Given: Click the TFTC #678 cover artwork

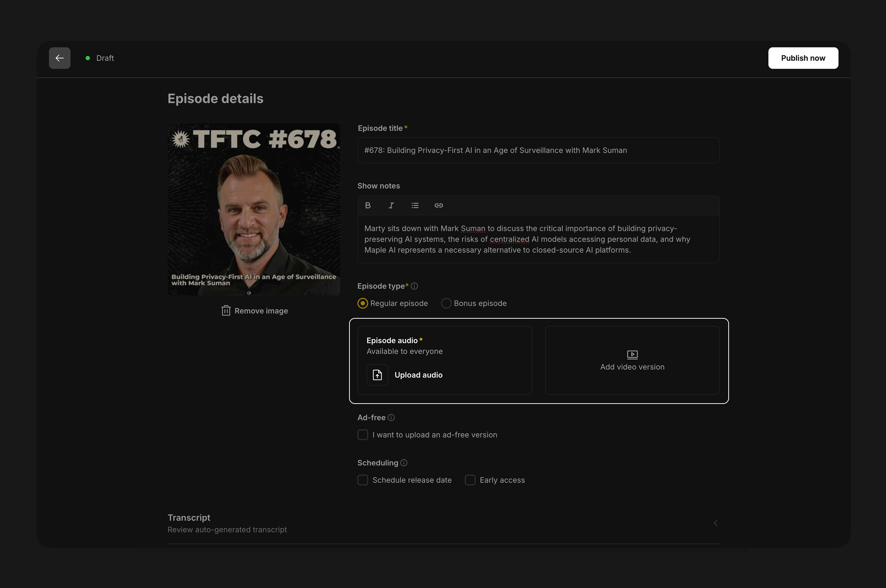Looking at the screenshot, I should tap(254, 209).
